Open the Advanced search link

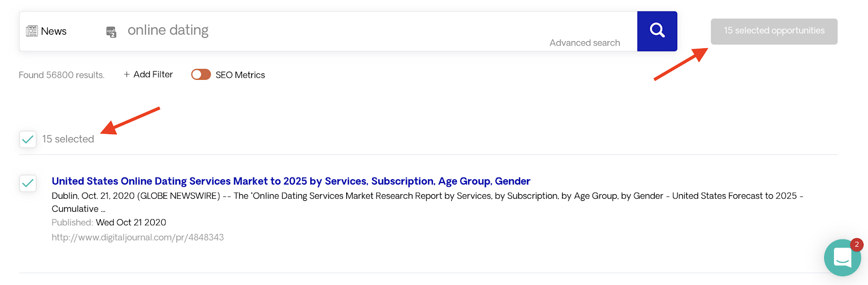[x=585, y=43]
